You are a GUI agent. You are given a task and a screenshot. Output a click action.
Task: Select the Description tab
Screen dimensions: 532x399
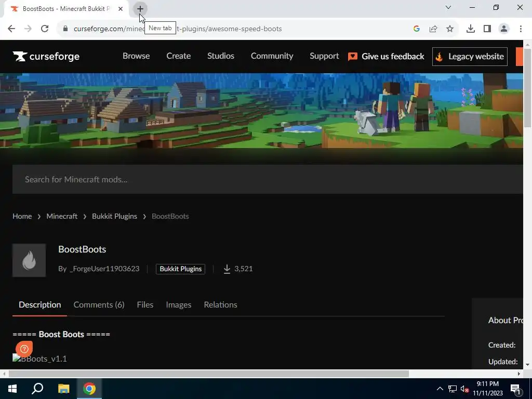(39, 304)
